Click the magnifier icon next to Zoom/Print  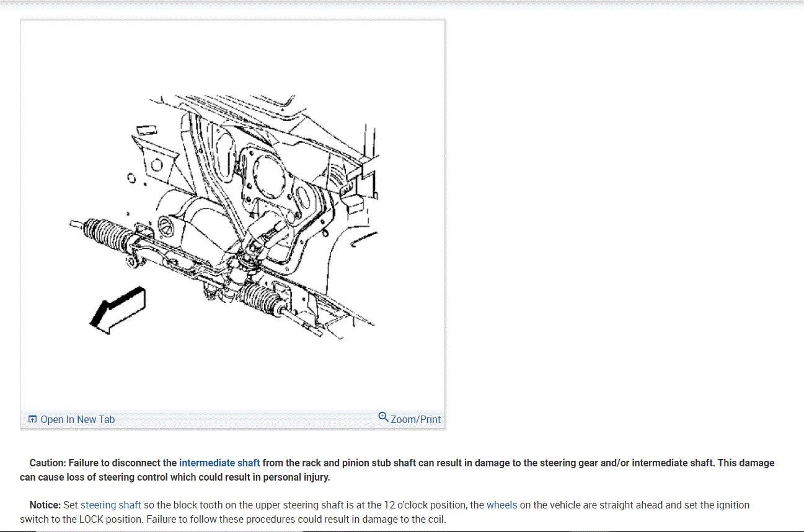pyautogui.click(x=383, y=417)
